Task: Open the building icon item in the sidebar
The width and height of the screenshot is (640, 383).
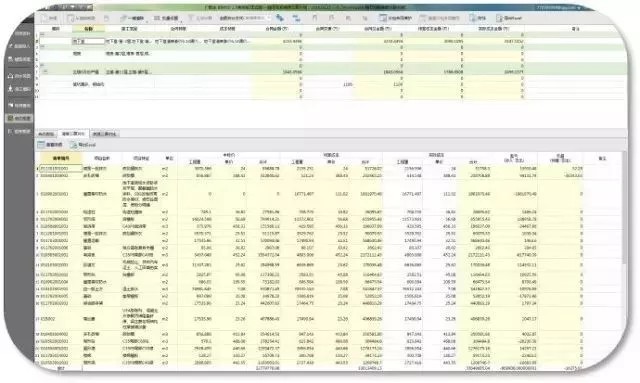Action: [20, 60]
